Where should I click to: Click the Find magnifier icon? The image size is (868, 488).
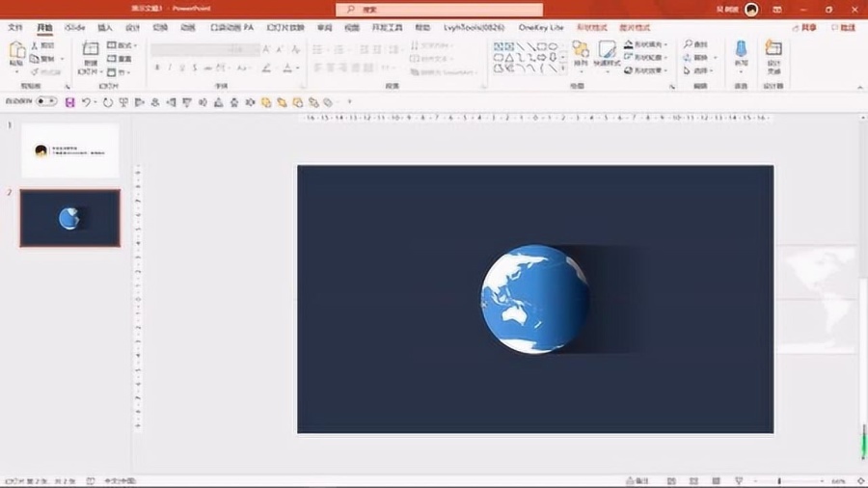click(688, 43)
